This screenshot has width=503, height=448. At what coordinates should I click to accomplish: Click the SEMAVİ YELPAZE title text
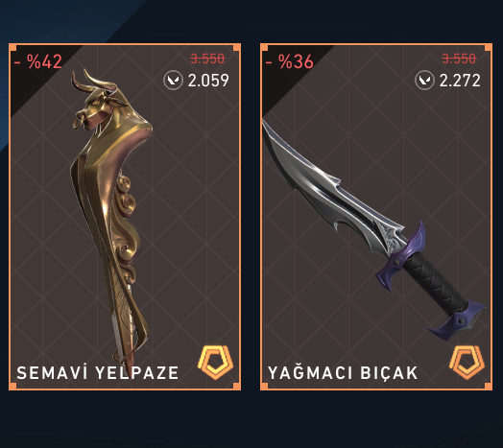click(98, 372)
